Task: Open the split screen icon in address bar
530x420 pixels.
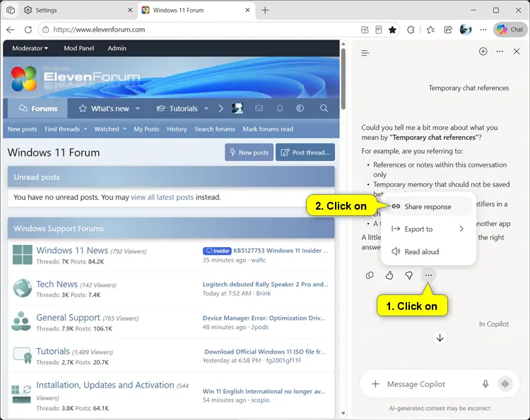Action: [x=365, y=30]
